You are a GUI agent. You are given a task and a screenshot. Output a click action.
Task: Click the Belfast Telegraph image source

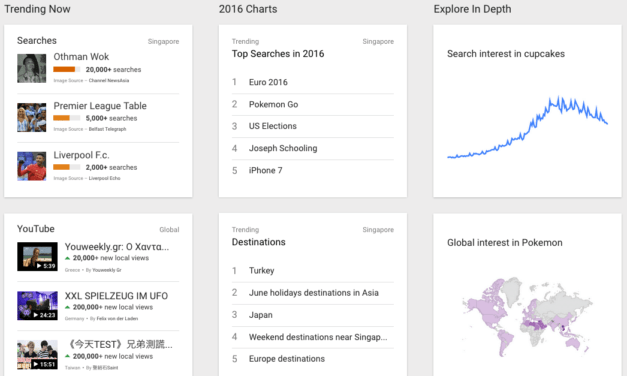(107, 129)
